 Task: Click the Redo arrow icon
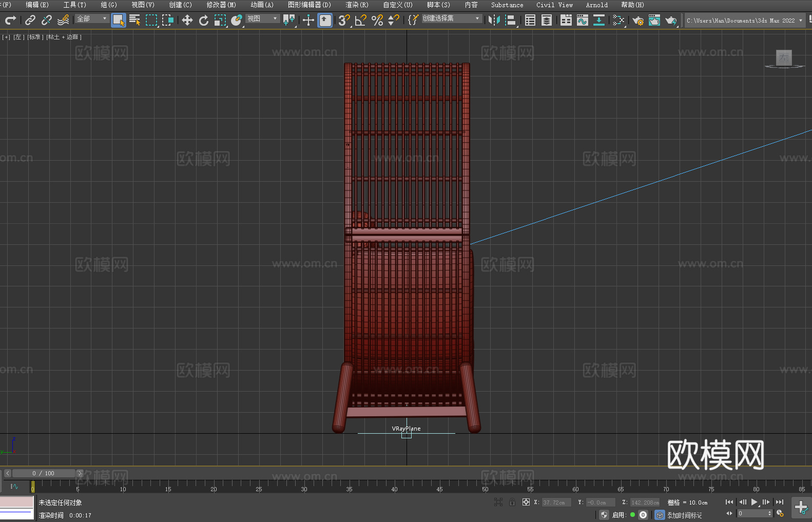click(10, 20)
